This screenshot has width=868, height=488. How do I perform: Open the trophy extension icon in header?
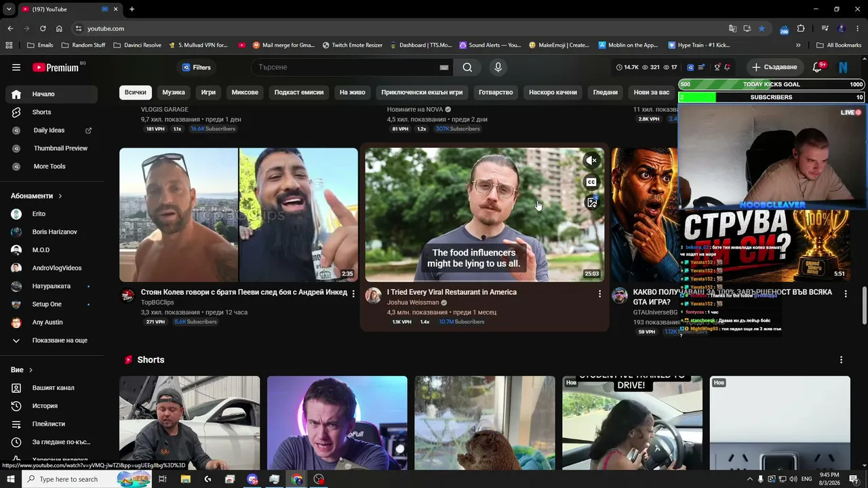[717, 67]
